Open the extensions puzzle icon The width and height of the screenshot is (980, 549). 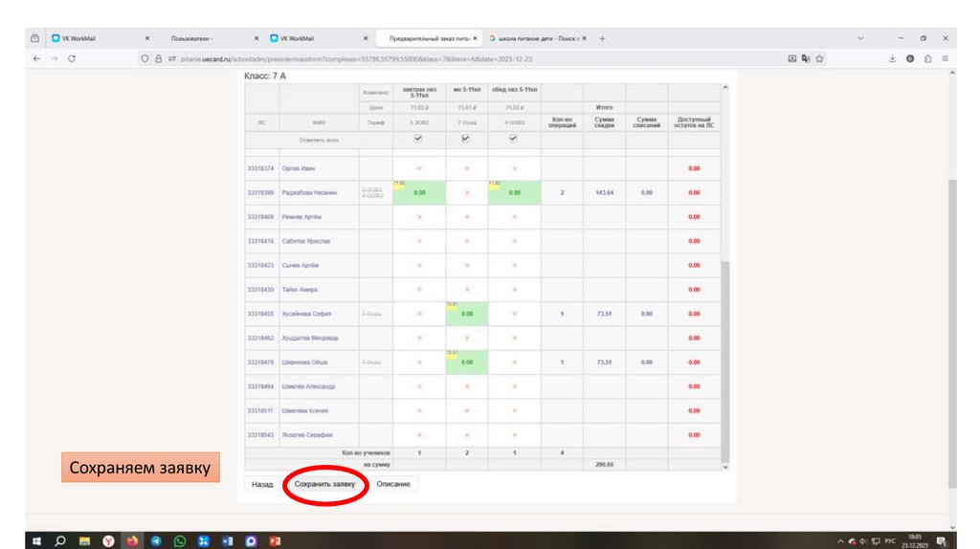tap(928, 58)
